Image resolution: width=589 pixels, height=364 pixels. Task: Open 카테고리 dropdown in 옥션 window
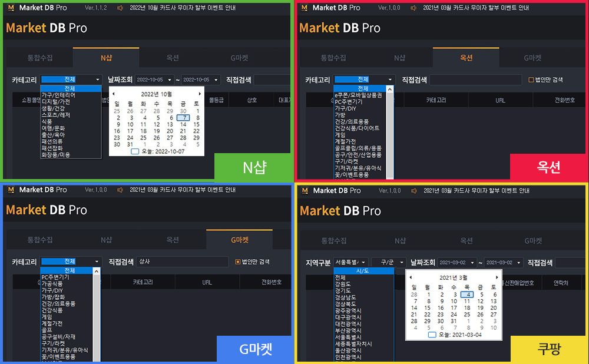tap(364, 80)
